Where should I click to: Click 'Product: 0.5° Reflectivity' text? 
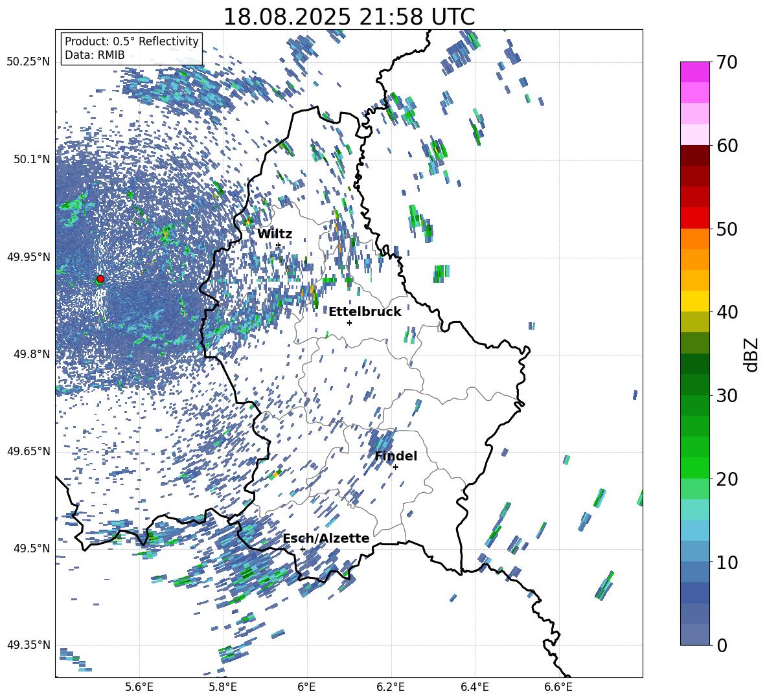(x=132, y=41)
